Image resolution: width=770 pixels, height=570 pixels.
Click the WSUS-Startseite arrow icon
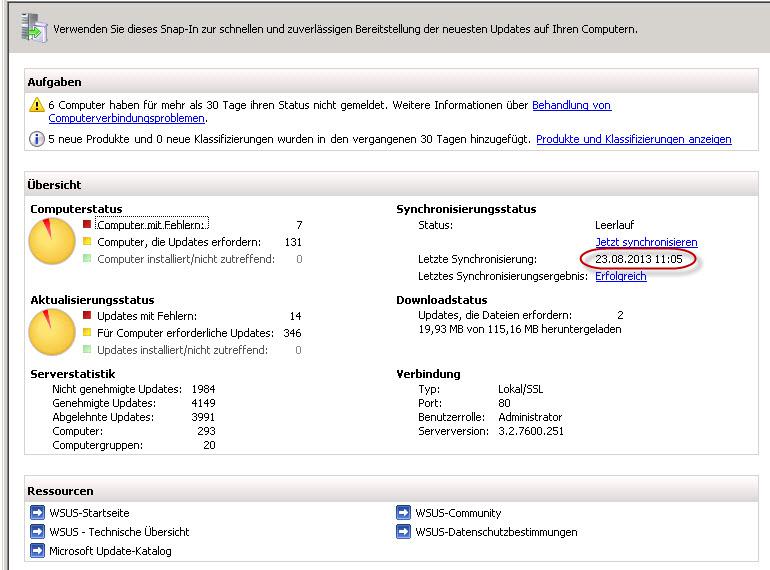pyautogui.click(x=37, y=513)
